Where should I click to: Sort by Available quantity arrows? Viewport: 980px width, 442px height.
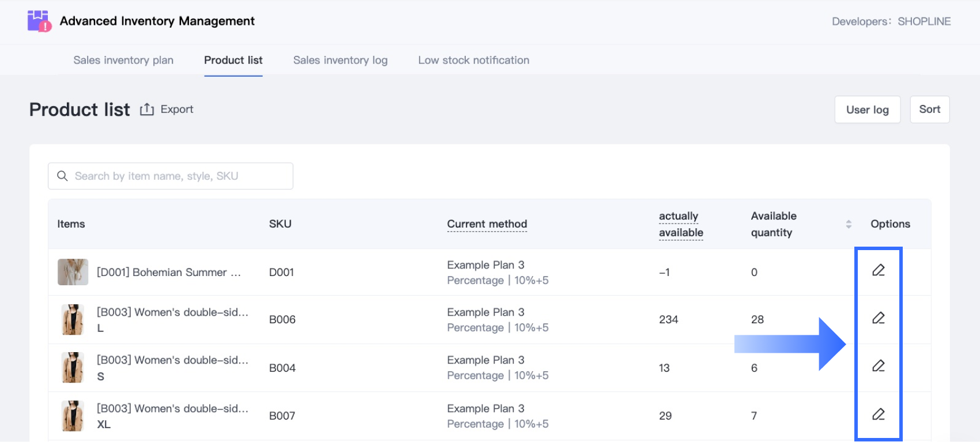click(848, 224)
